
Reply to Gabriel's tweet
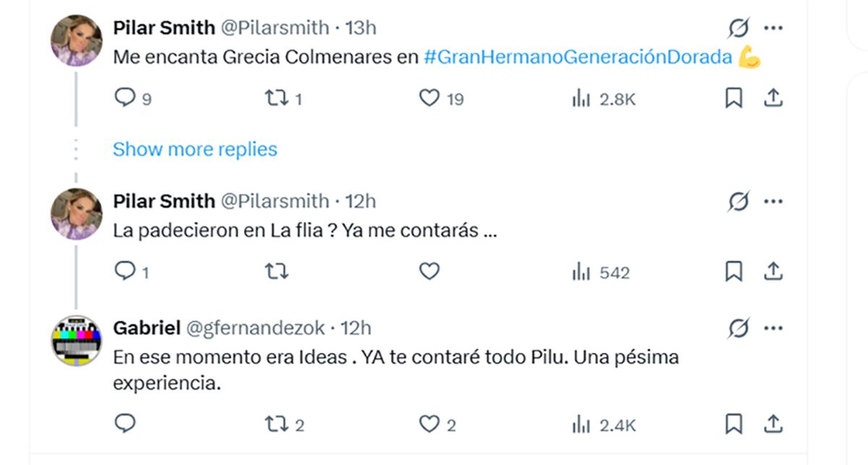125,424
